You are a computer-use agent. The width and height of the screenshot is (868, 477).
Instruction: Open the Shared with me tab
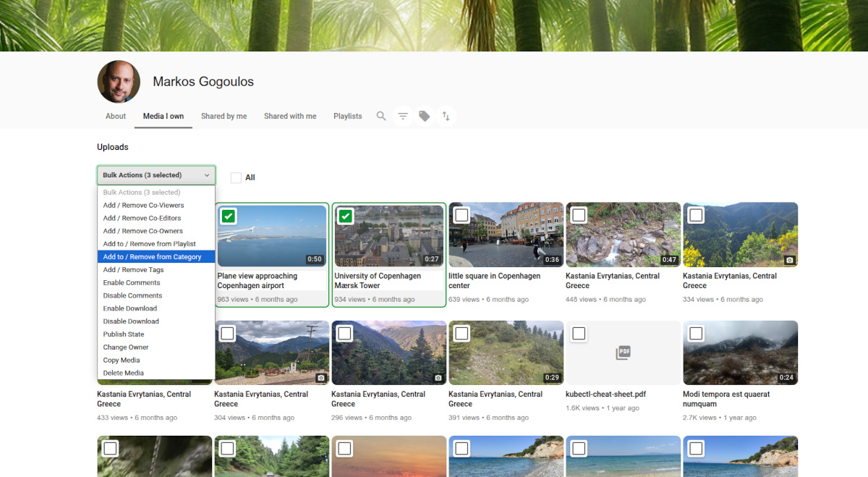click(x=290, y=116)
